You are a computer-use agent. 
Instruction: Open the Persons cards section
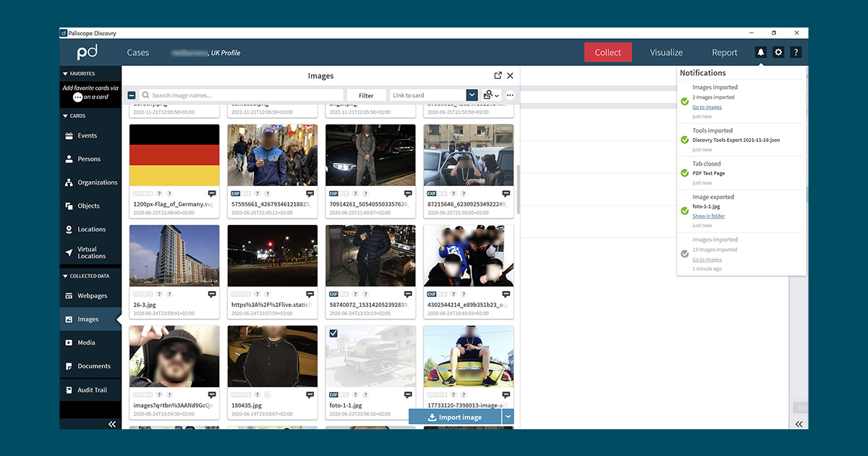(89, 159)
